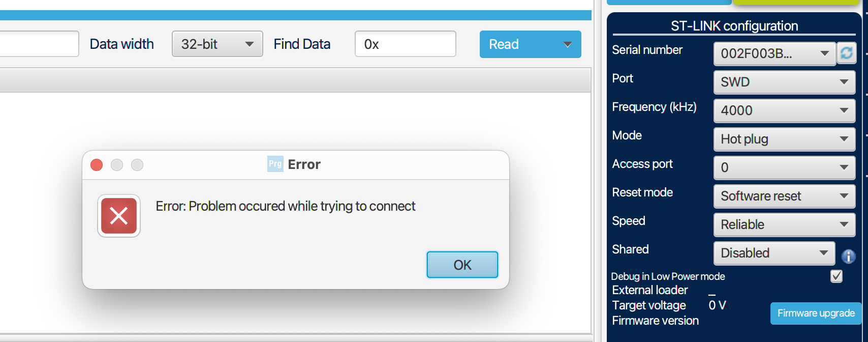Open the Data width dropdown
The height and width of the screenshot is (342, 868).
(x=217, y=44)
